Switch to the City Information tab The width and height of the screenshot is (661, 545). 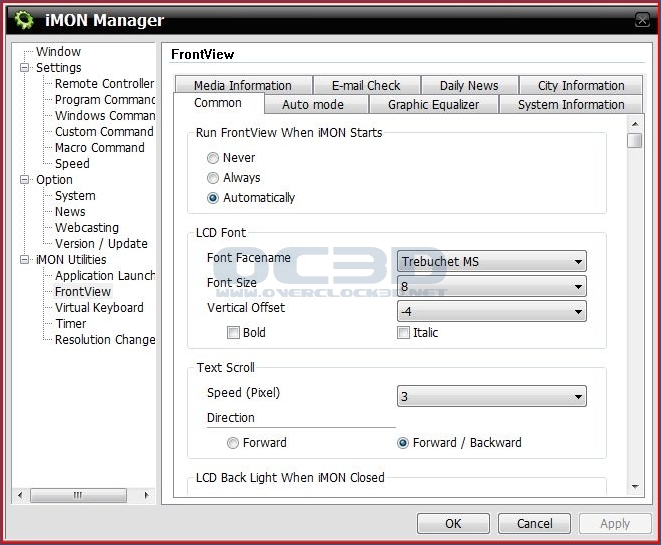pyautogui.click(x=581, y=85)
